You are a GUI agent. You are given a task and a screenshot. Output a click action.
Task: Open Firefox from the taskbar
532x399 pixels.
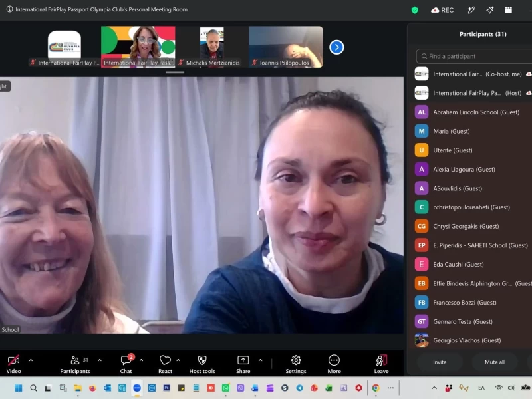tap(92, 388)
